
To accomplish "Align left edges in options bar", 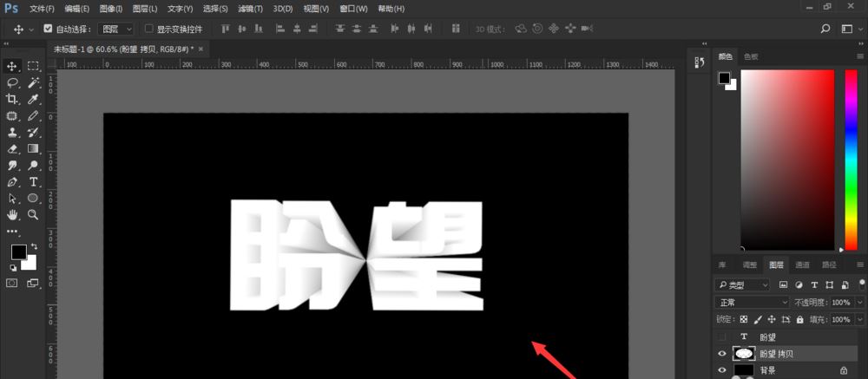I will (x=280, y=29).
